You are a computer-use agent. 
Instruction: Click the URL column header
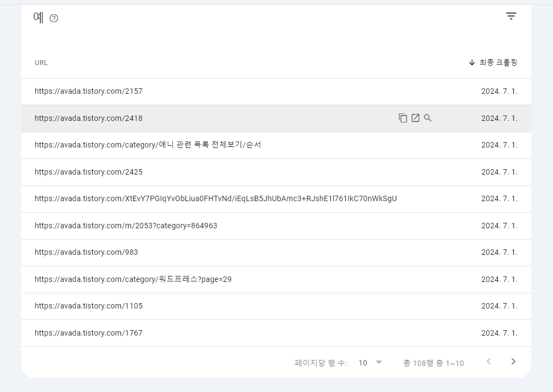coord(41,63)
